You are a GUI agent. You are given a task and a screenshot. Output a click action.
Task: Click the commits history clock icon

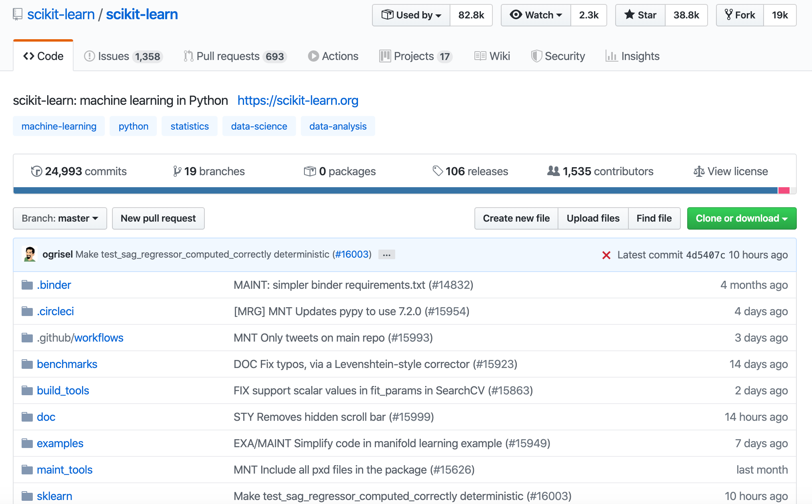pos(36,171)
